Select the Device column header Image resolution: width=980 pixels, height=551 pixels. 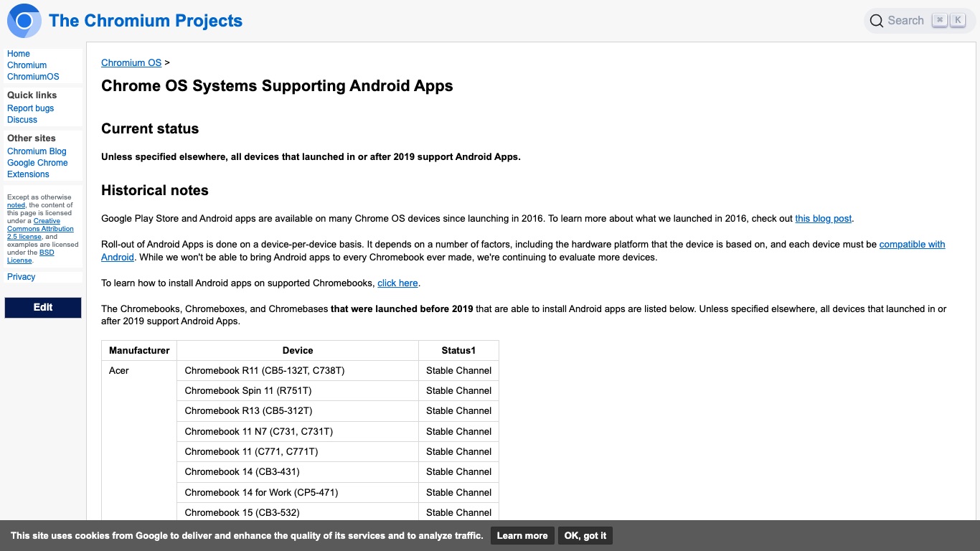[298, 351]
